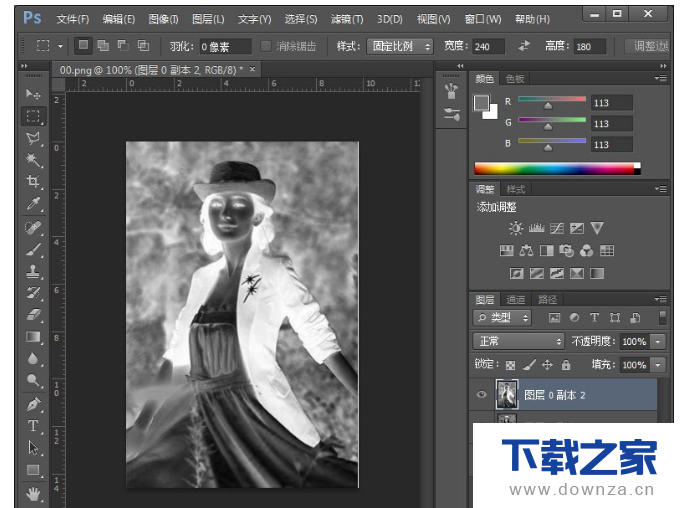Select the Eyedropper tool
683x508 pixels.
(33, 203)
